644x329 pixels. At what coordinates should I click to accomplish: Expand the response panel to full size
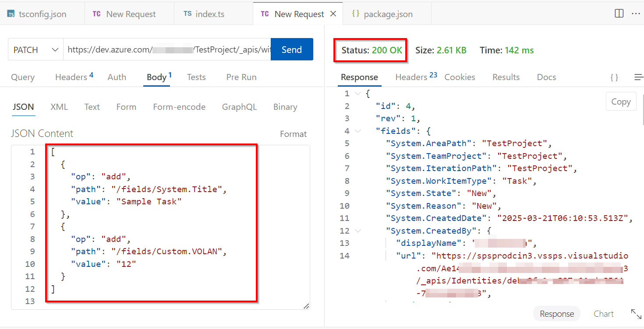[x=636, y=314]
